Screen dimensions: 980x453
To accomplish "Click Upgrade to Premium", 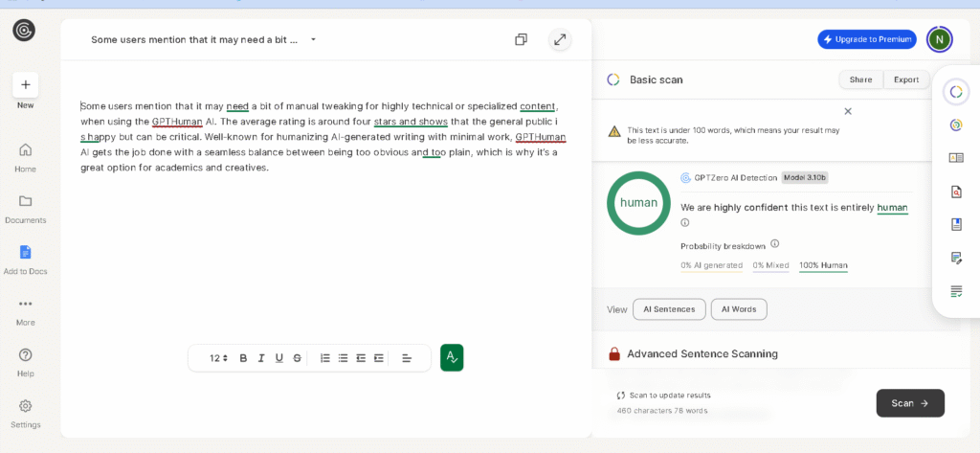I will click(x=866, y=39).
